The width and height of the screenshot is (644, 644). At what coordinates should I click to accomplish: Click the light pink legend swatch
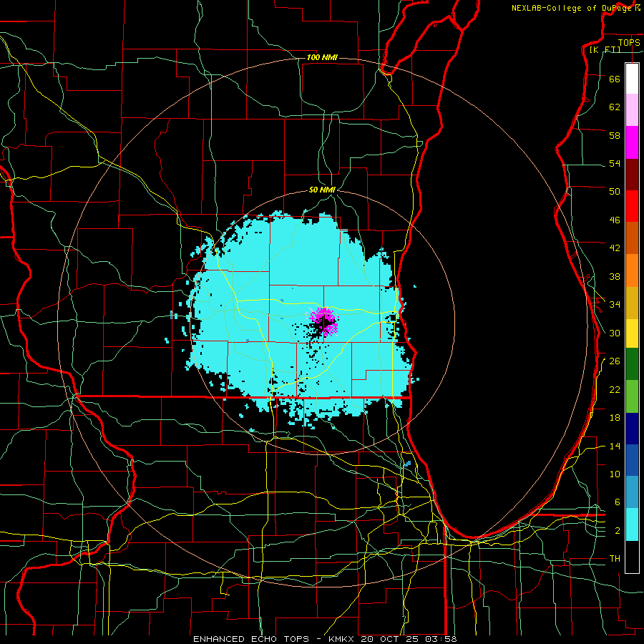pos(632,110)
